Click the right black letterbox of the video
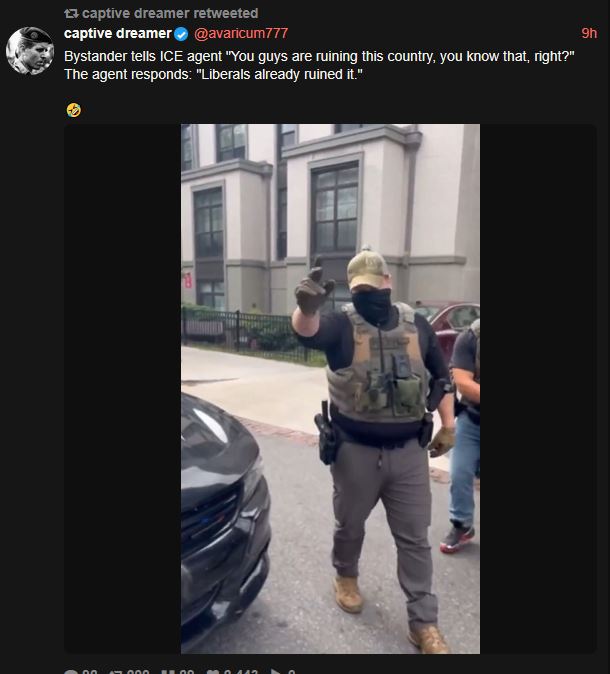Screen dimensions: 610x674 pyautogui.click(x=538, y=389)
